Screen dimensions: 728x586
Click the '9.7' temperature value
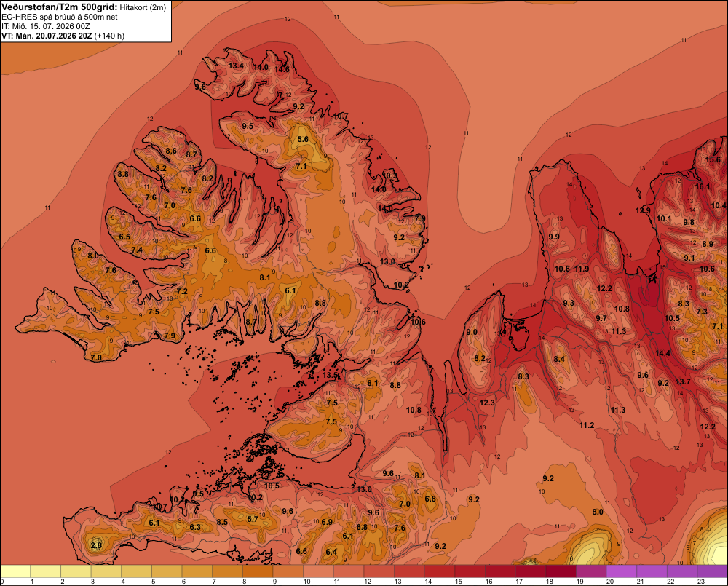(601, 318)
